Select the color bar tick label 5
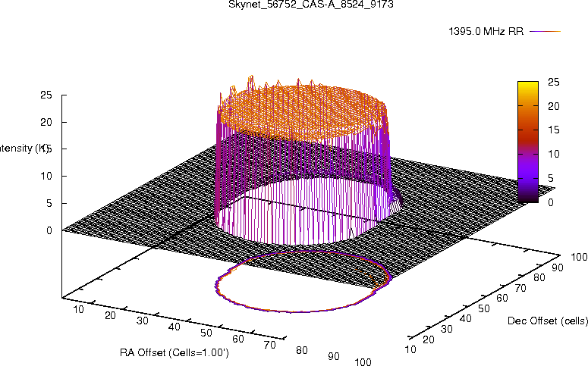The image size is (588, 366). 551,178
